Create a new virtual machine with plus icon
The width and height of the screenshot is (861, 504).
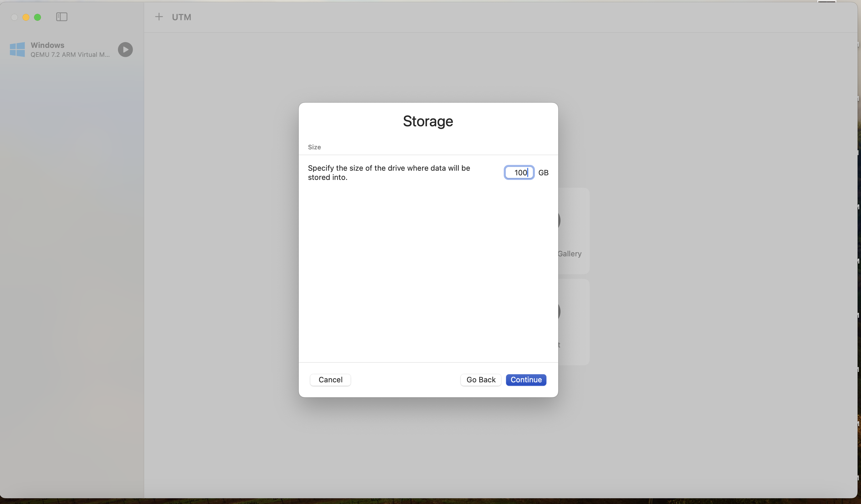(159, 16)
